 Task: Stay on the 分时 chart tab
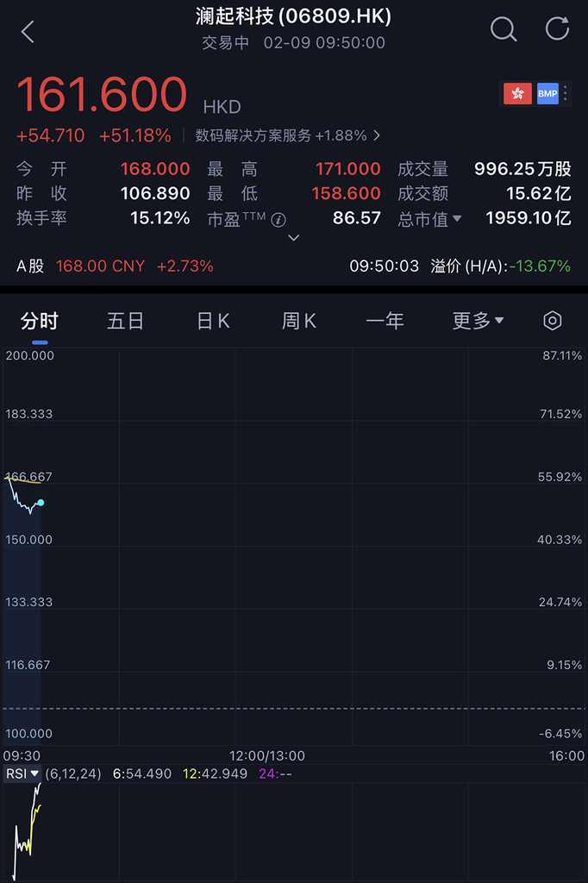click(40, 320)
